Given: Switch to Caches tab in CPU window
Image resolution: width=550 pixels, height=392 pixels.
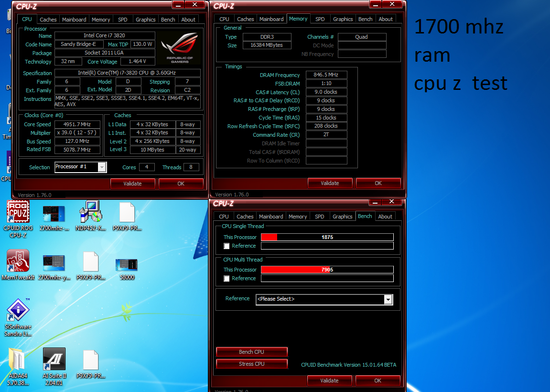Looking at the screenshot, I should pyautogui.click(x=48, y=20).
